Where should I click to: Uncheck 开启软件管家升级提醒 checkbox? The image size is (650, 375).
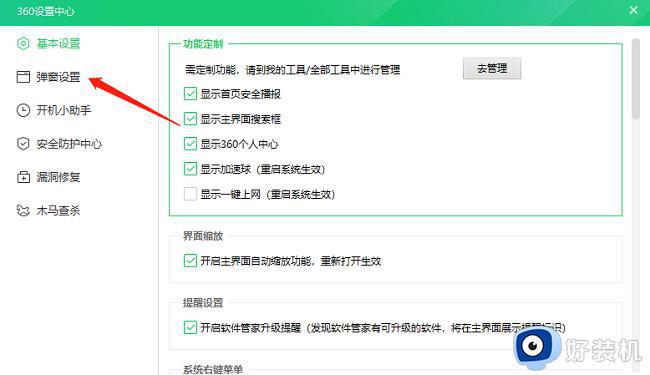click(x=190, y=327)
